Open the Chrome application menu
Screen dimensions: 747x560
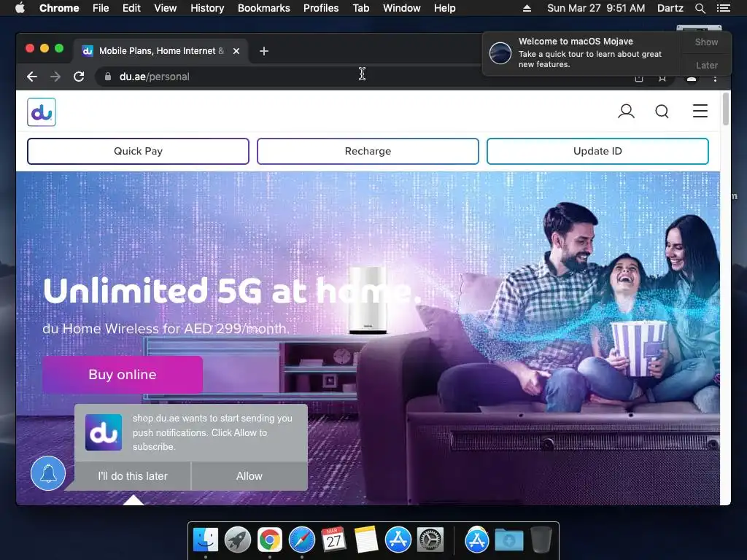coord(59,8)
